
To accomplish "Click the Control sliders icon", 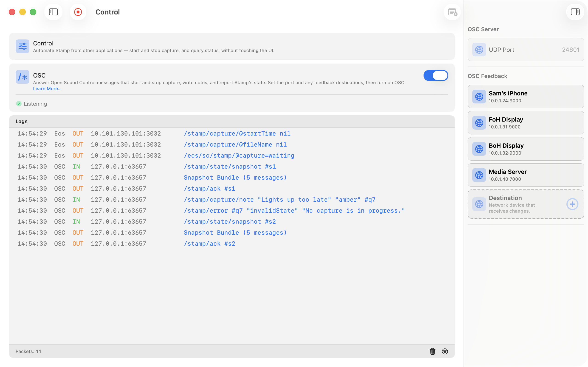I will [x=22, y=46].
